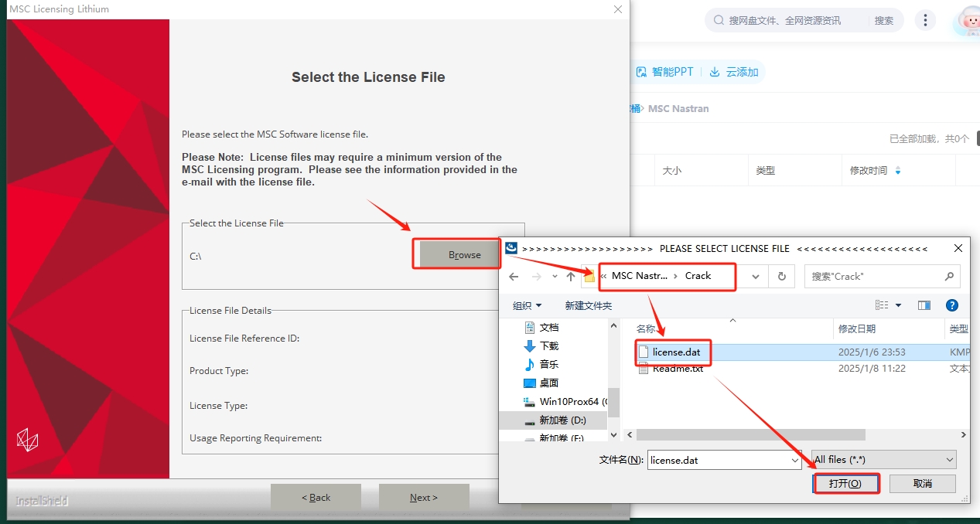This screenshot has width=980, height=524.
Task: Select 新加卷 (D:) in navigation tree
Action: tap(562, 420)
